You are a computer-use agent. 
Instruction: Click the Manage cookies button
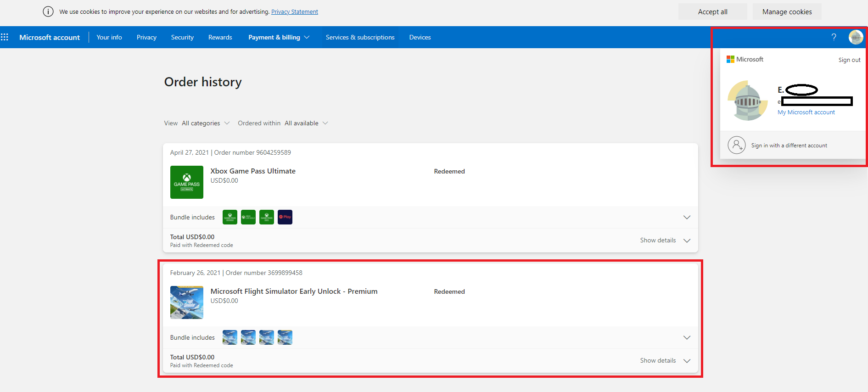(787, 11)
